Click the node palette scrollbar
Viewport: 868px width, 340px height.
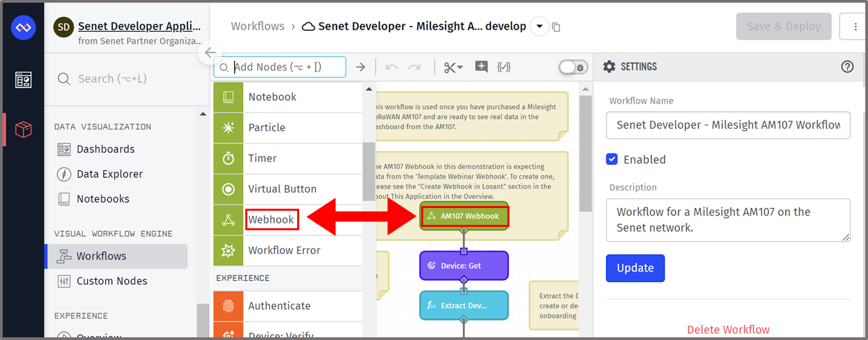pyautogui.click(x=369, y=171)
